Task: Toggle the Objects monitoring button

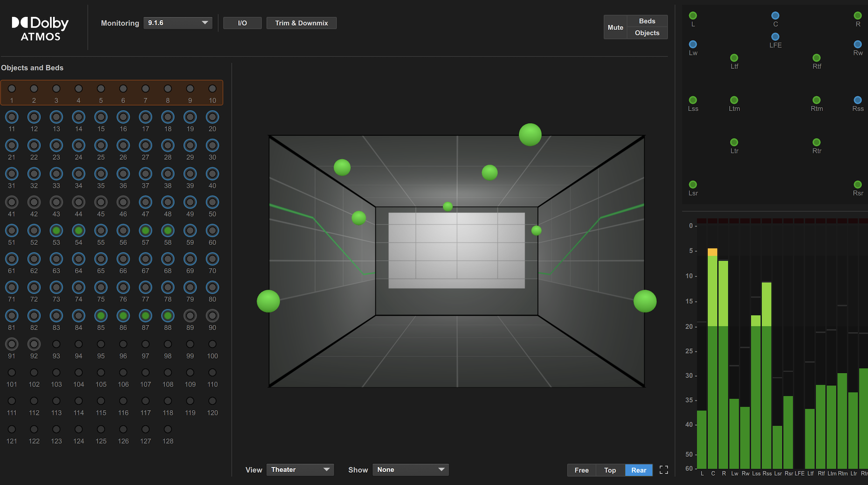Action: coord(647,33)
